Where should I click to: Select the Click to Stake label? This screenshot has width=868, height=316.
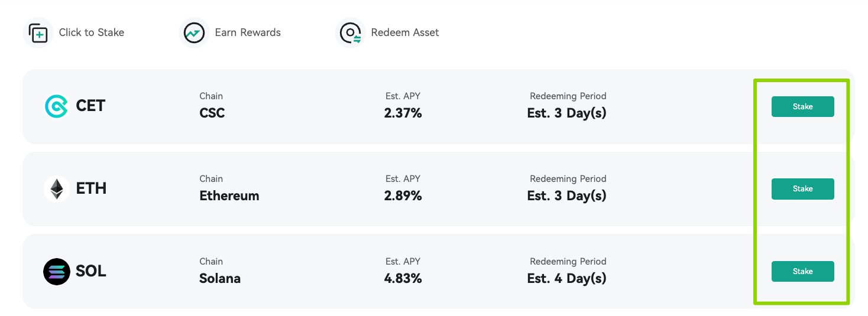click(92, 32)
